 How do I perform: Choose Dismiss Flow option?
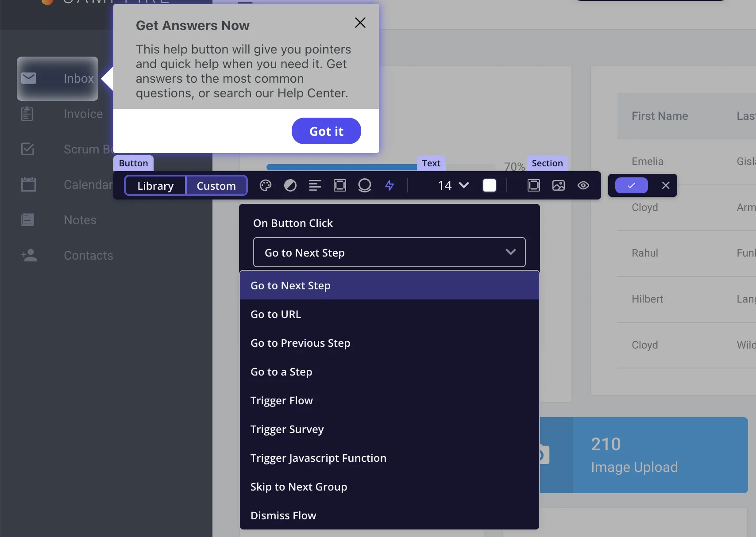tap(390, 515)
